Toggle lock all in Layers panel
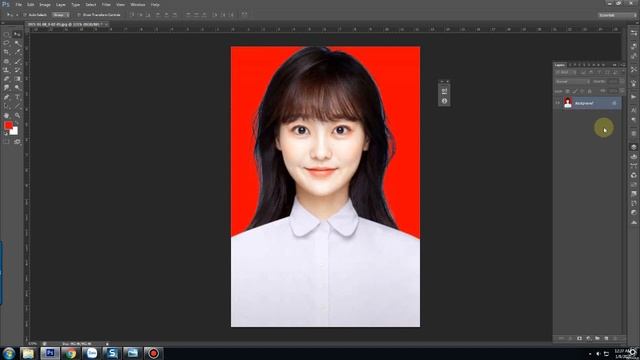This screenshot has width=640, height=360. pyautogui.click(x=590, y=91)
